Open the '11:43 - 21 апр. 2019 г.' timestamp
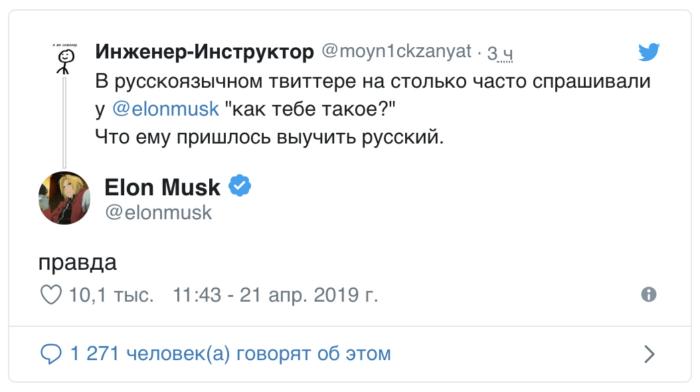The width and height of the screenshot is (700, 392). [275, 295]
